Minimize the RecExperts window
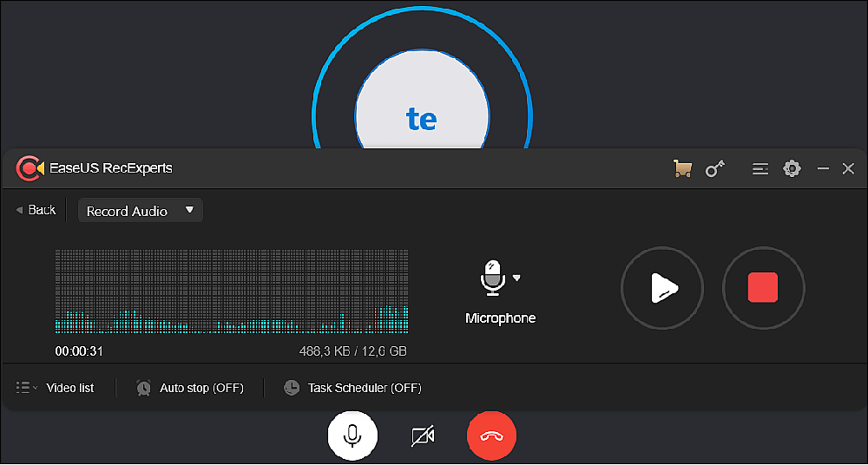 [823, 168]
